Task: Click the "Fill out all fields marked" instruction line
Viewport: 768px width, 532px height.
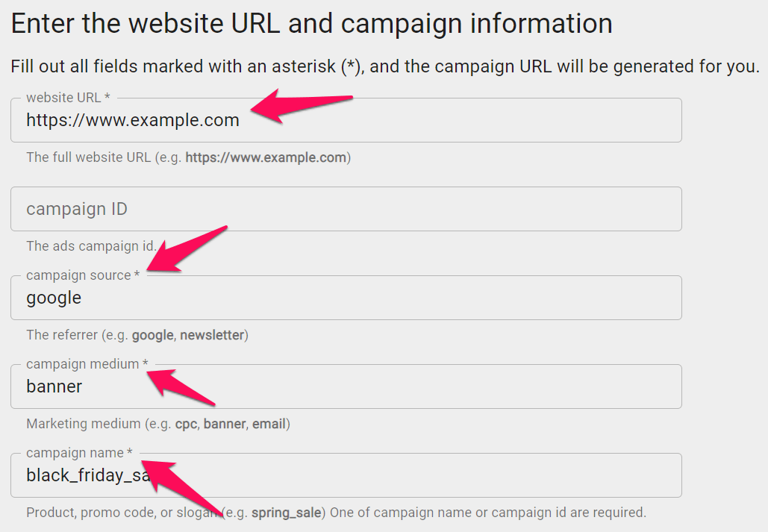Action: coord(385,66)
